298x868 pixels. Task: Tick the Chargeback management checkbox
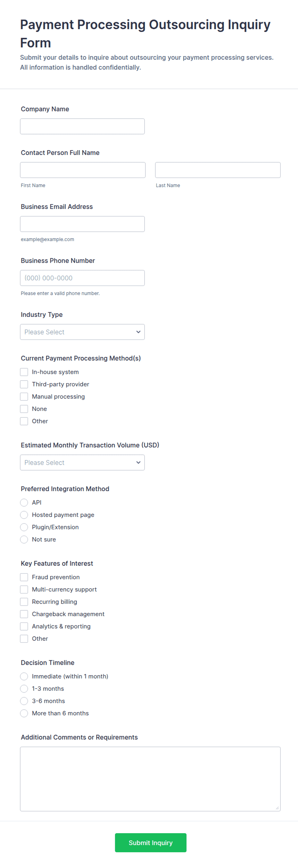tap(24, 614)
